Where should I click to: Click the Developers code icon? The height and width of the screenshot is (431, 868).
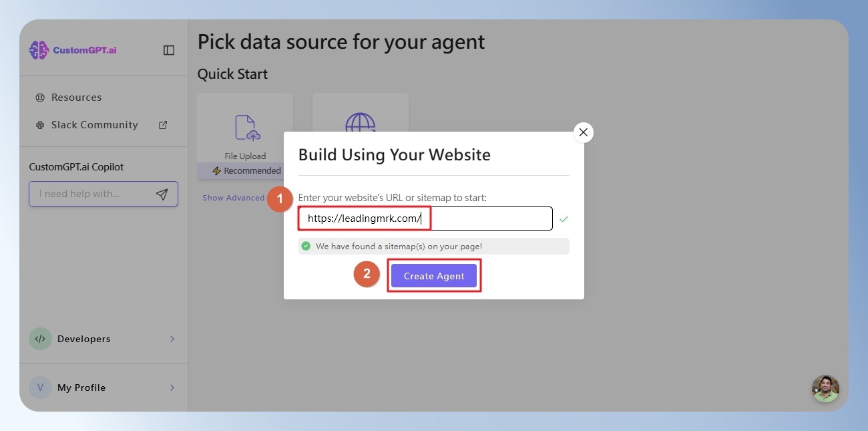[x=40, y=339]
